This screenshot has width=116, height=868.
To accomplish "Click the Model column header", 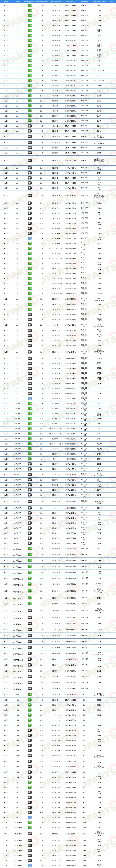I will point(18,1).
